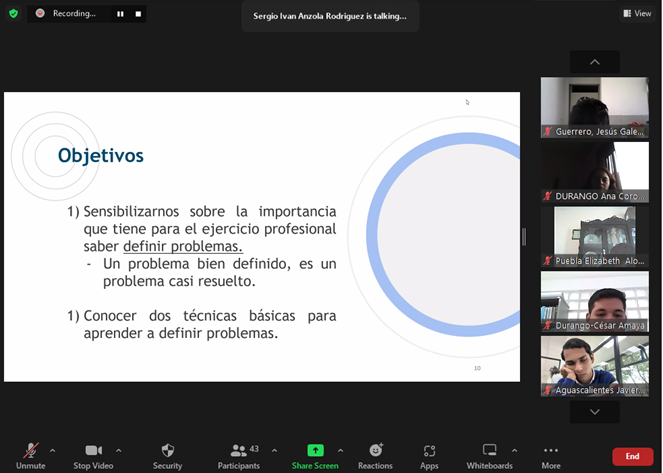Open the Security menu
The height and width of the screenshot is (473, 663).
[x=167, y=456]
